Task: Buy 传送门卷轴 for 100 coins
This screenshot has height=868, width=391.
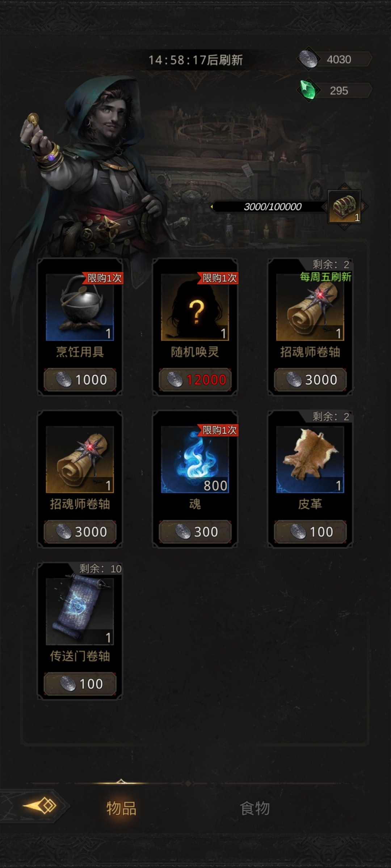Action: tap(80, 684)
